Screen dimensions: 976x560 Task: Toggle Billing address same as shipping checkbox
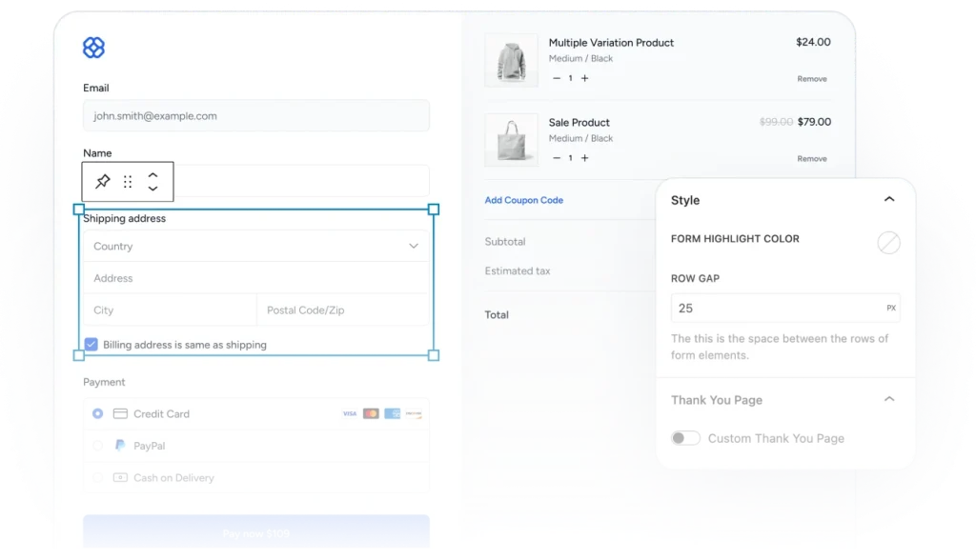click(91, 345)
